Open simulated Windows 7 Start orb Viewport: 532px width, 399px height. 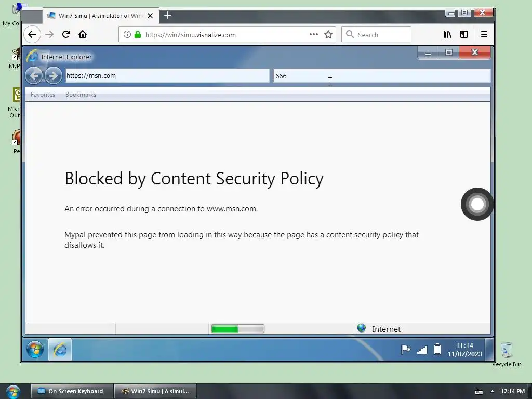[x=35, y=350]
